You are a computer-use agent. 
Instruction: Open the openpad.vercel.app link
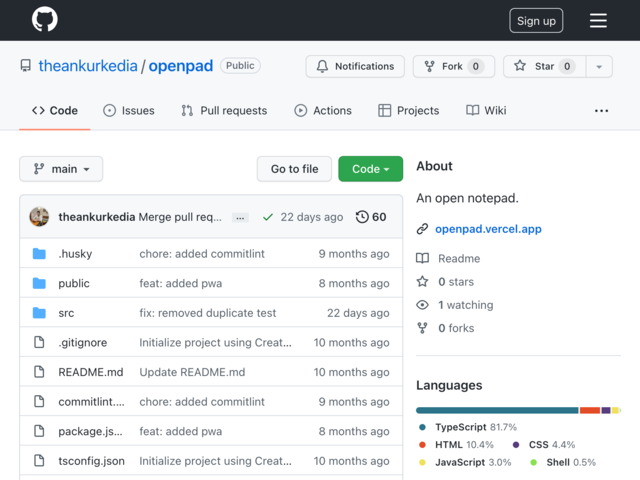point(488,229)
